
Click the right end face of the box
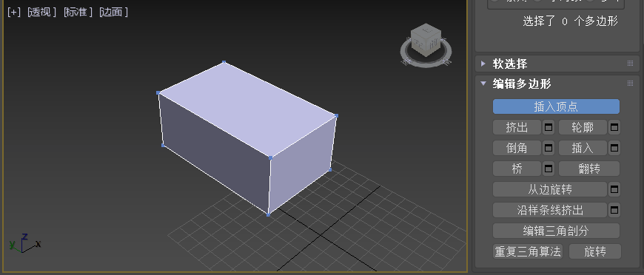(x=303, y=164)
